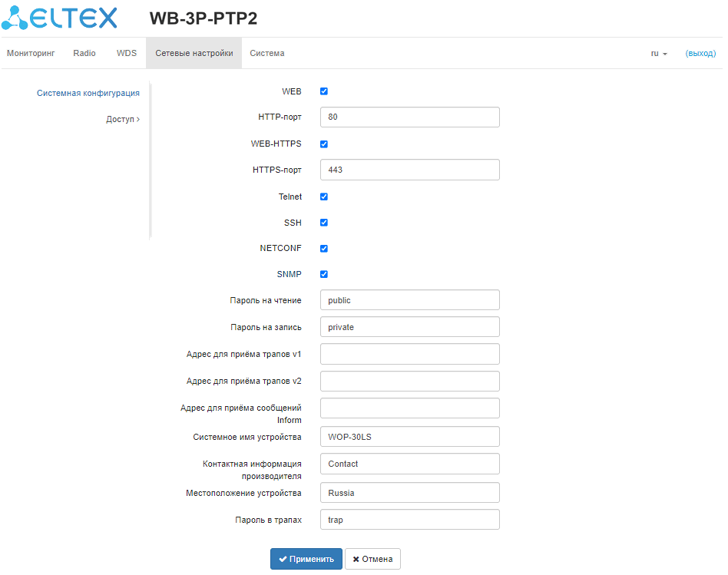Expand the Доступ sidebar section
This screenshot has width=728, height=575.
pos(123,120)
